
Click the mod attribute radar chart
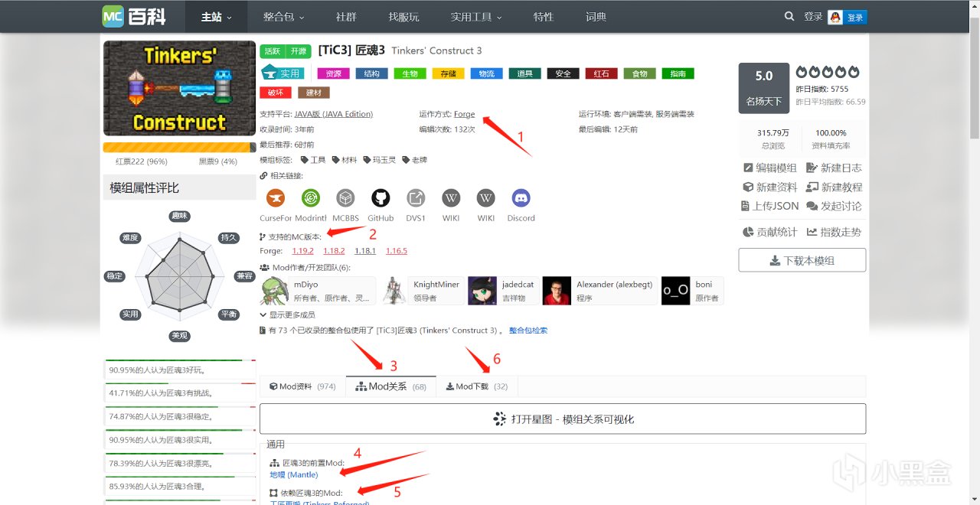[180, 275]
